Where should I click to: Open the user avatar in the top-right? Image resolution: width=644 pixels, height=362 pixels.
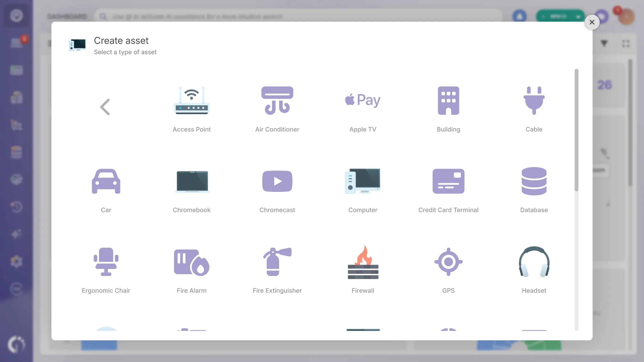click(626, 16)
